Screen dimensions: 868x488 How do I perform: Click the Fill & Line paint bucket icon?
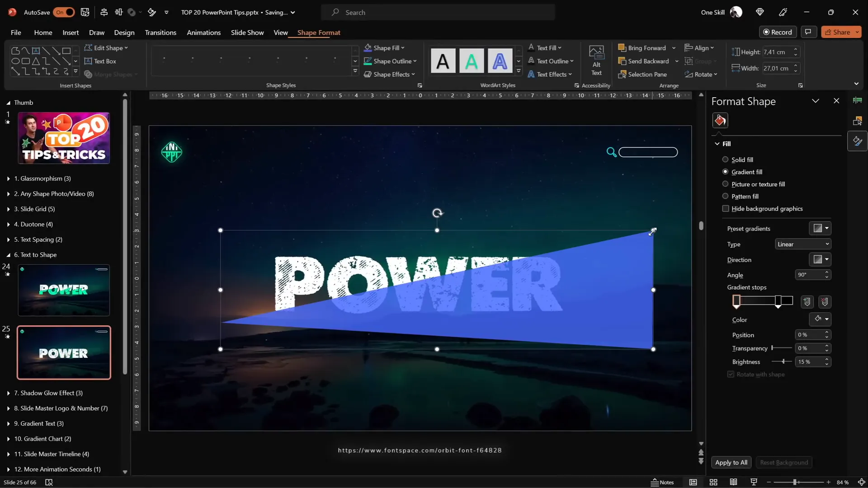tap(720, 121)
